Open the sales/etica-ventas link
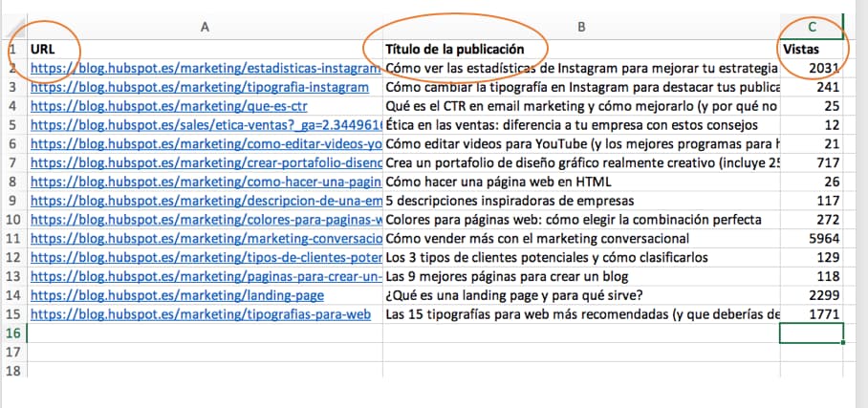The height and width of the screenshot is (408, 868). click(206, 125)
